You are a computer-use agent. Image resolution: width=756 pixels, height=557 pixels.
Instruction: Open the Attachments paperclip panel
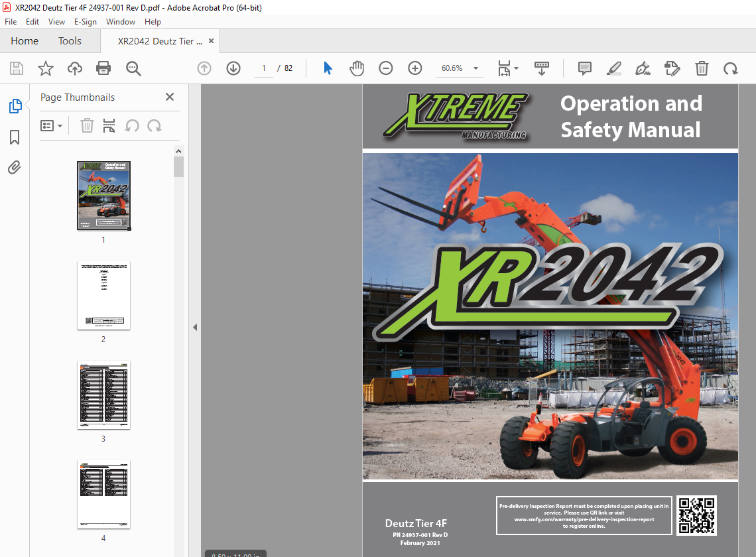tap(15, 167)
